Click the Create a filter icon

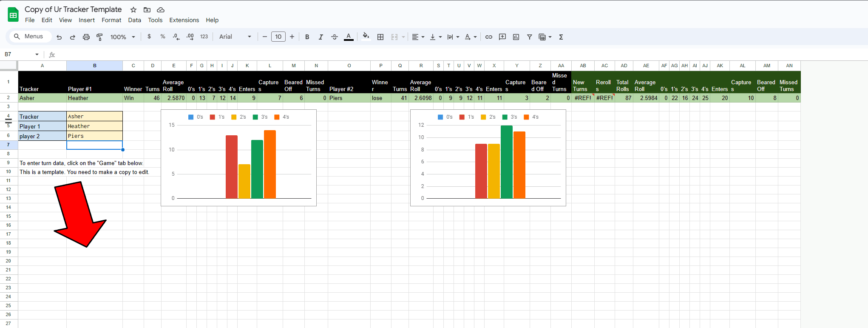tap(530, 37)
